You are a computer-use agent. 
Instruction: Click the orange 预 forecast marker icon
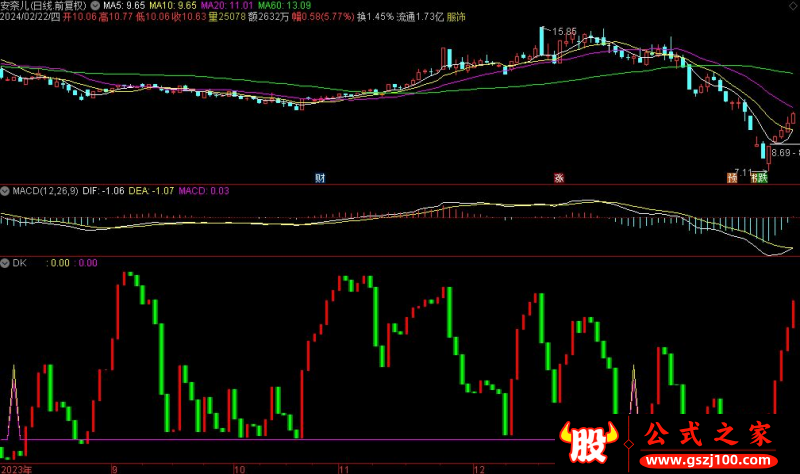coord(732,178)
